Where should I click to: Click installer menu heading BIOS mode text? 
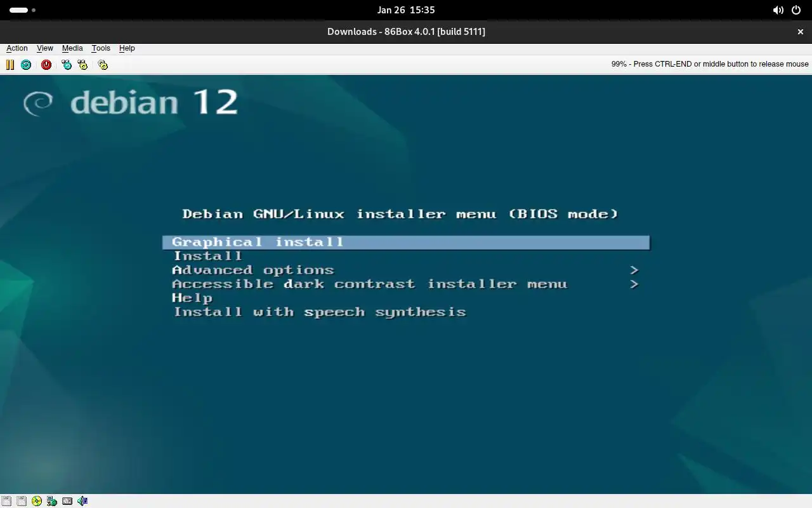(x=400, y=214)
